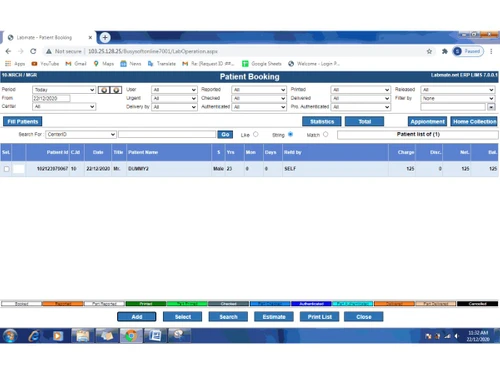Click the small button beside the filter text field
The width and height of the screenshot is (500, 375).
(491, 107)
